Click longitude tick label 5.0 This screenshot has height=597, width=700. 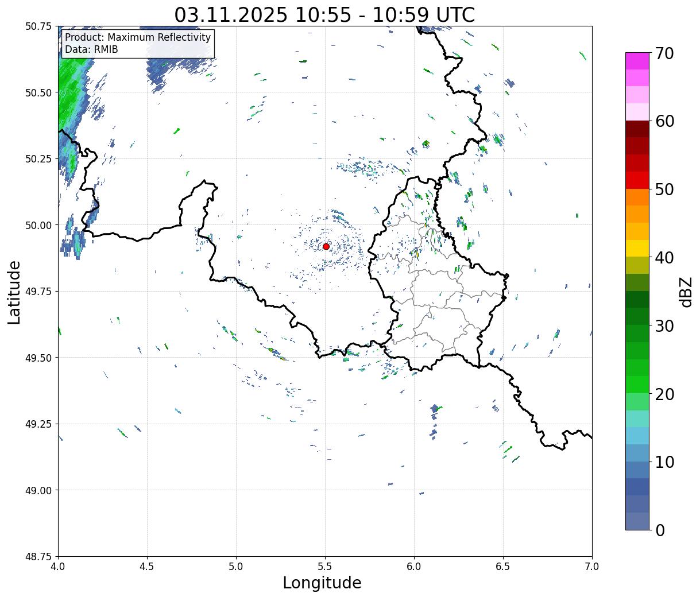click(236, 566)
